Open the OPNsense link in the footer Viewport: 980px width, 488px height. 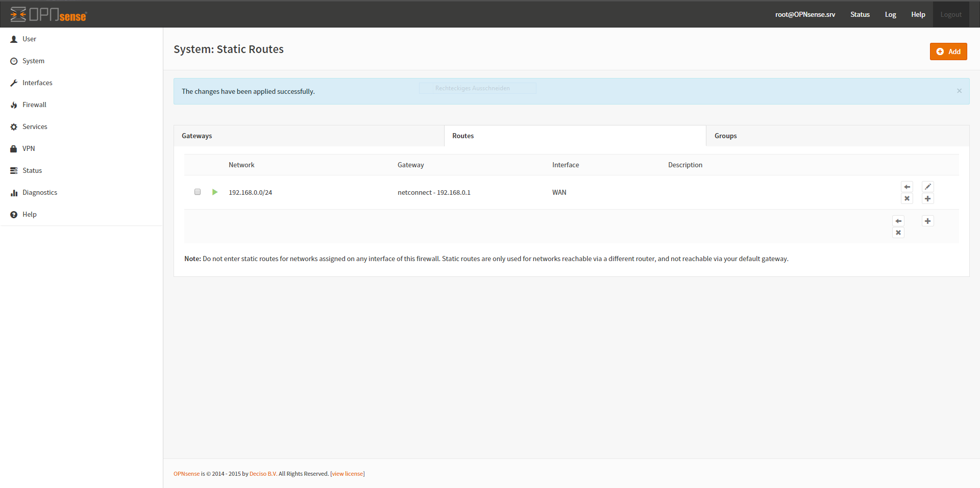pos(187,474)
